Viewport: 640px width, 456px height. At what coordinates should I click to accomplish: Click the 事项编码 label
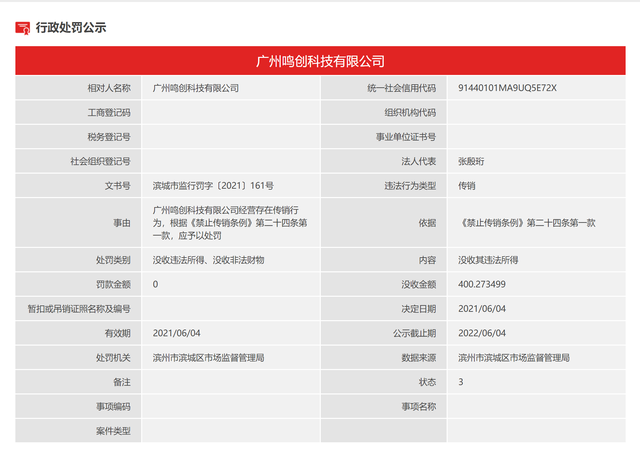pyautogui.click(x=113, y=407)
